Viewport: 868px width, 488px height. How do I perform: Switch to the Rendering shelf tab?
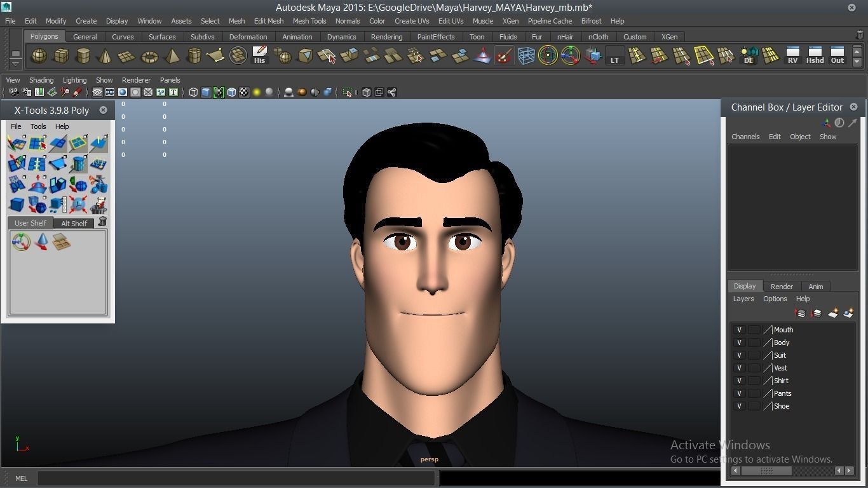coord(386,37)
